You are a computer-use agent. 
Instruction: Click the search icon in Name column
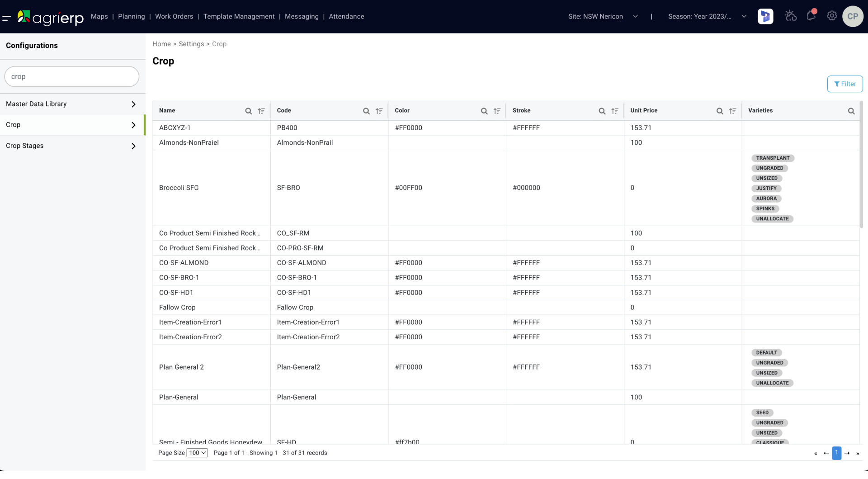pyautogui.click(x=248, y=111)
